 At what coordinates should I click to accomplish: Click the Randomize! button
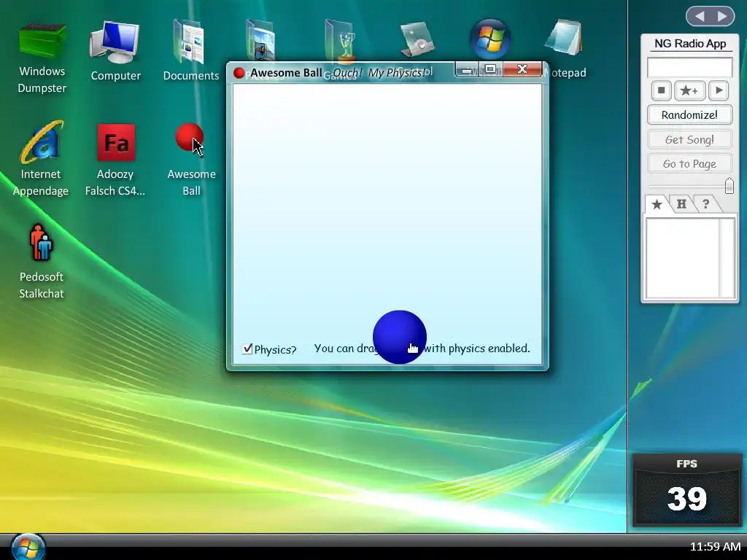coord(689,114)
